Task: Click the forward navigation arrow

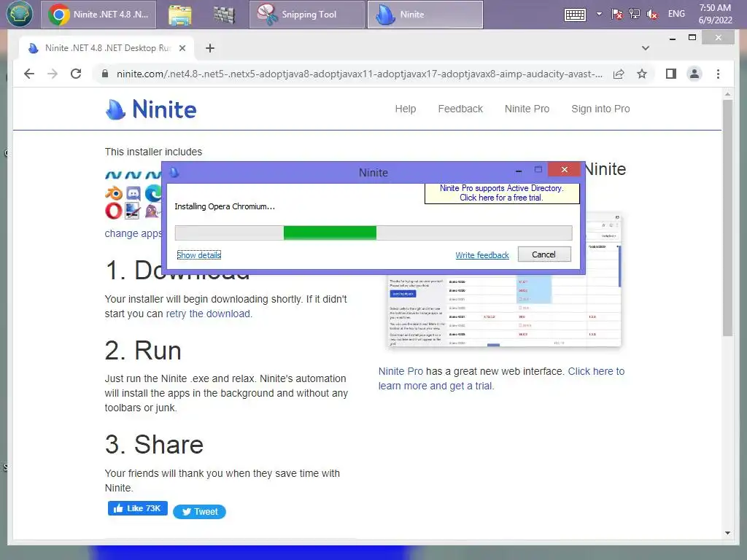Action: [x=53, y=74]
